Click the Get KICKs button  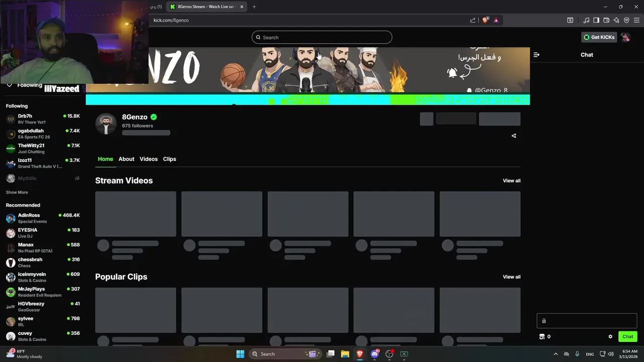click(x=599, y=37)
